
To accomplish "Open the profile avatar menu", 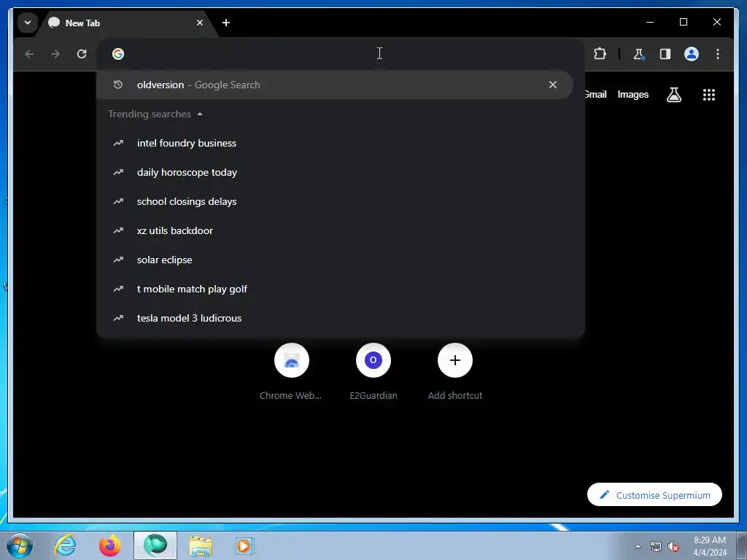I will click(x=692, y=54).
